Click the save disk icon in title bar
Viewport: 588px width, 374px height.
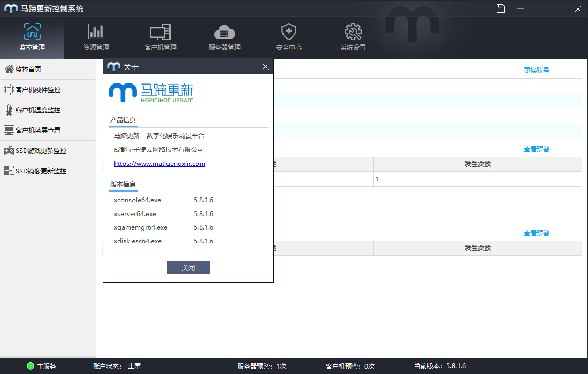click(x=500, y=8)
